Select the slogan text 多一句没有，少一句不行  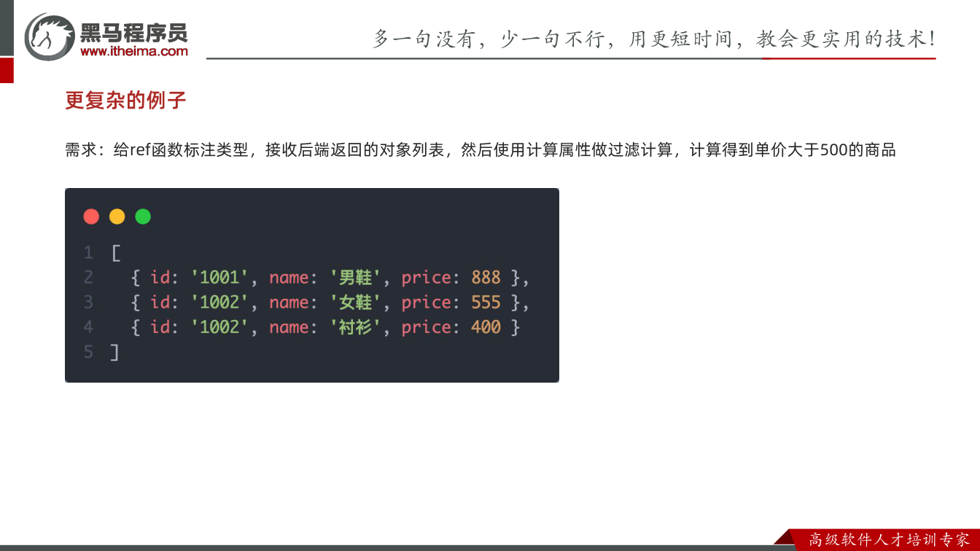click(x=489, y=39)
